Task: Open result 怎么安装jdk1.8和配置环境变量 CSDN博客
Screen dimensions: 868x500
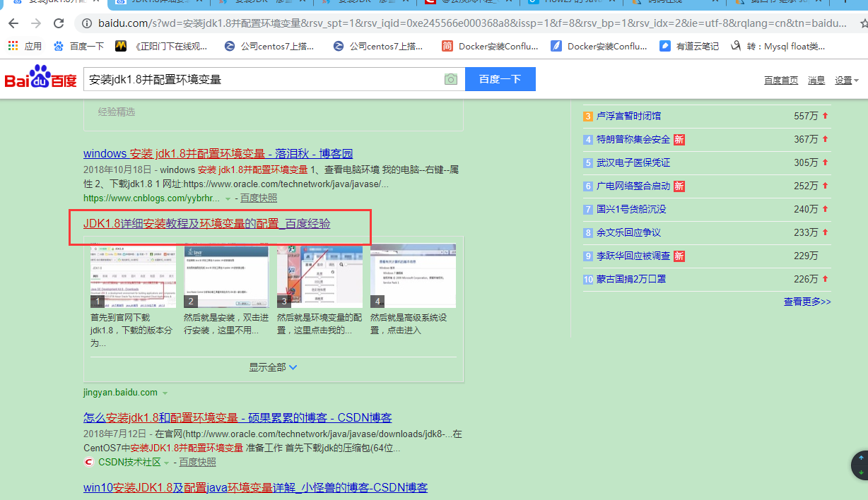Action: (x=237, y=417)
